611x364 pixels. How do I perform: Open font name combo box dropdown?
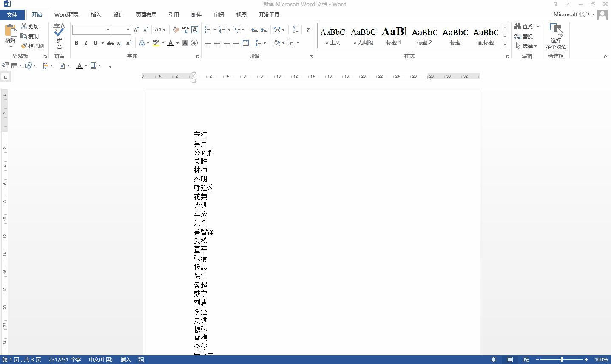tap(108, 30)
